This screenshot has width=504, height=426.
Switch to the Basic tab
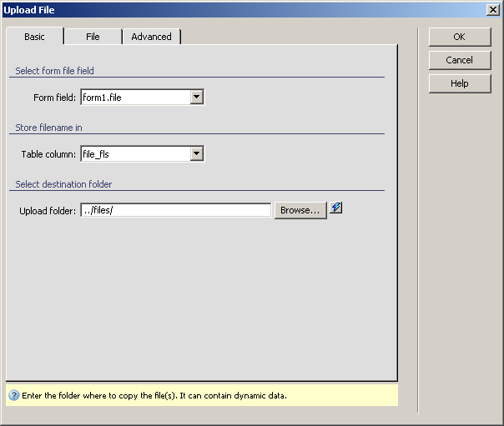[x=34, y=37]
